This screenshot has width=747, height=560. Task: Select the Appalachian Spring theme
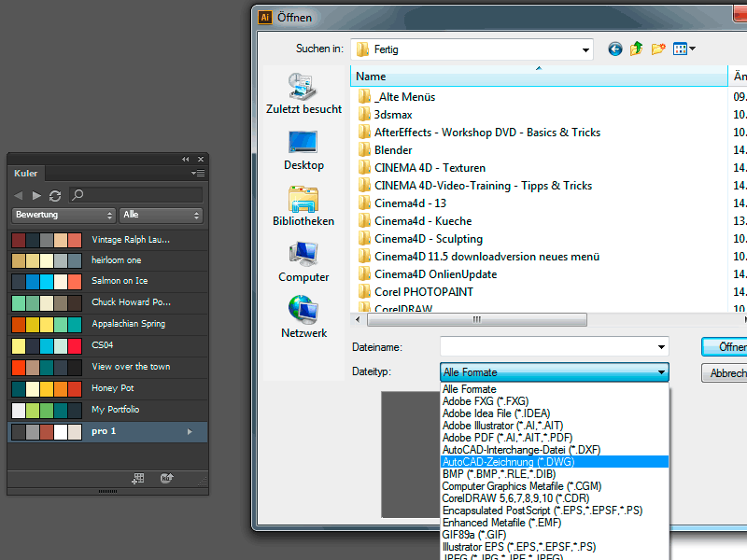click(107, 324)
